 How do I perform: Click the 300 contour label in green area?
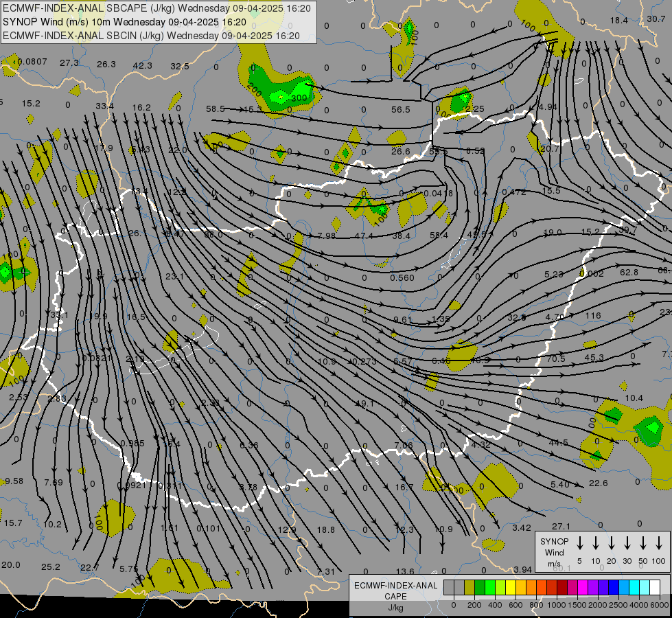coord(299,98)
